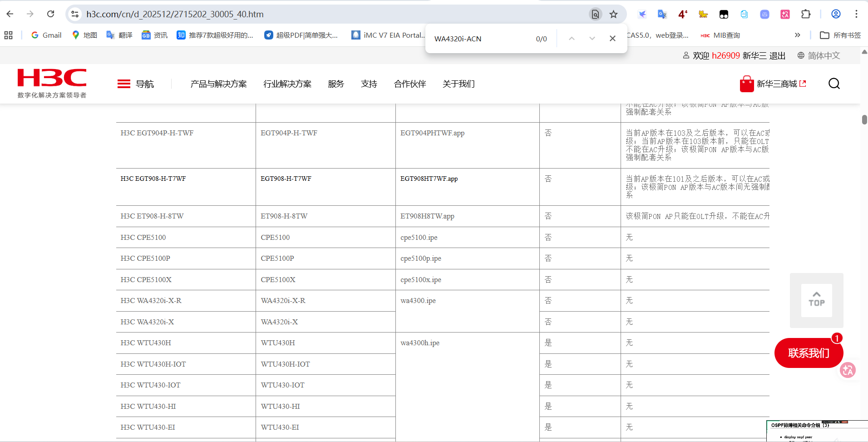
Task: Open the 导航 hamburger menu
Action: click(x=135, y=84)
